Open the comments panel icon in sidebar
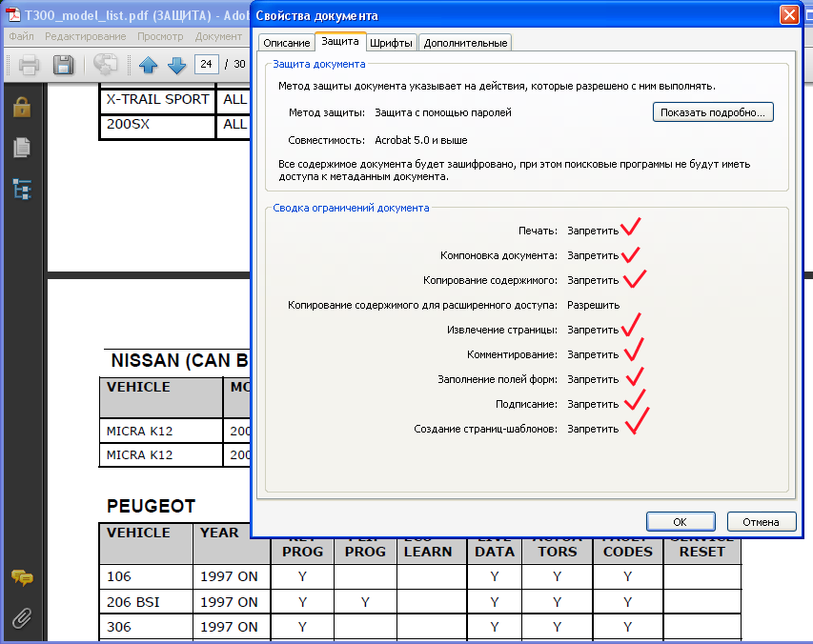813x644 pixels. click(22, 577)
